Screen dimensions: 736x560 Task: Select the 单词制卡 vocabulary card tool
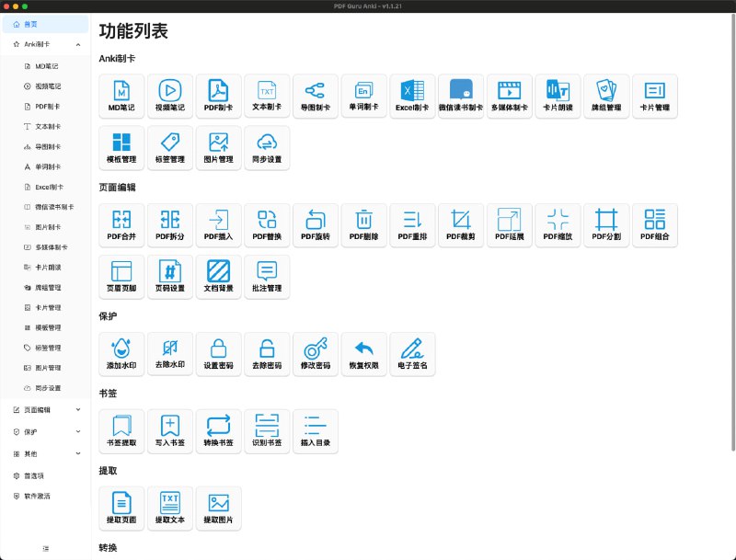coord(363,96)
